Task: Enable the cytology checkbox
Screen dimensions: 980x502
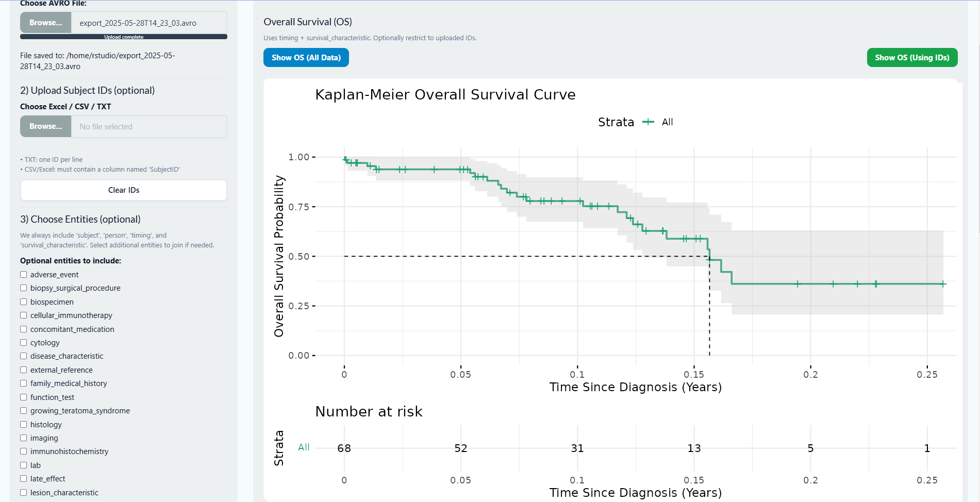Action: (x=24, y=343)
